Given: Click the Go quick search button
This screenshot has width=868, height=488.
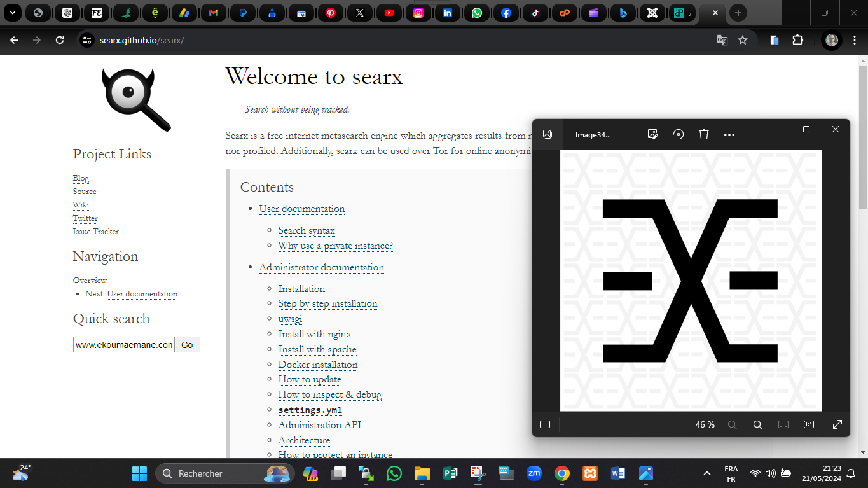Looking at the screenshot, I should [x=187, y=345].
